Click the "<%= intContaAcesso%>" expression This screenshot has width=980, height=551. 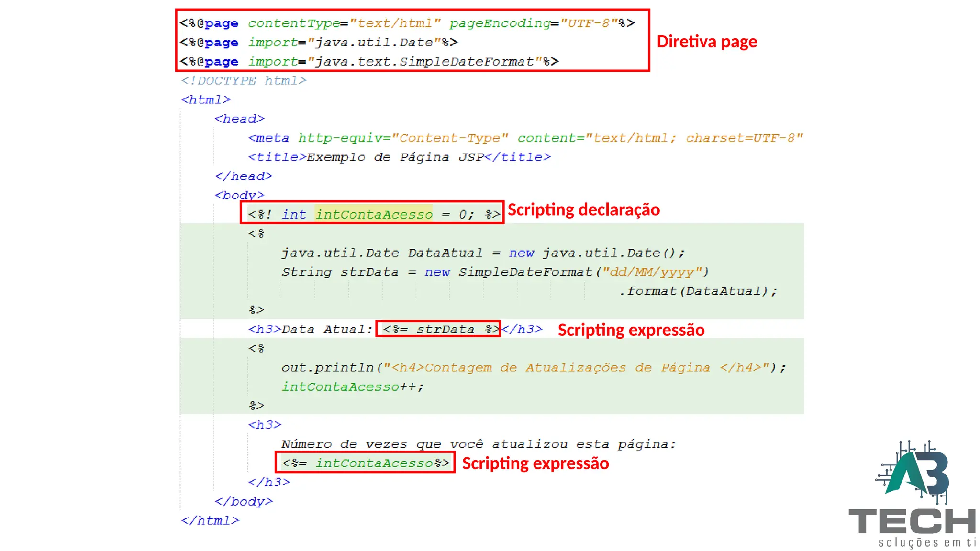pyautogui.click(x=366, y=463)
